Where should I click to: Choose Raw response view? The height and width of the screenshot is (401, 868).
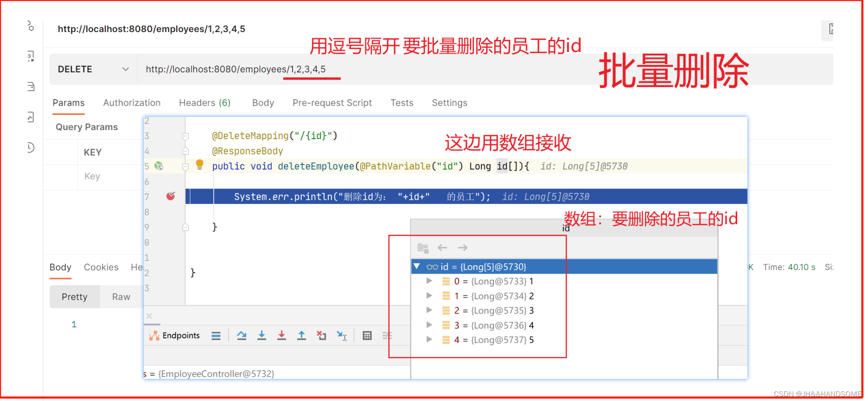click(121, 297)
